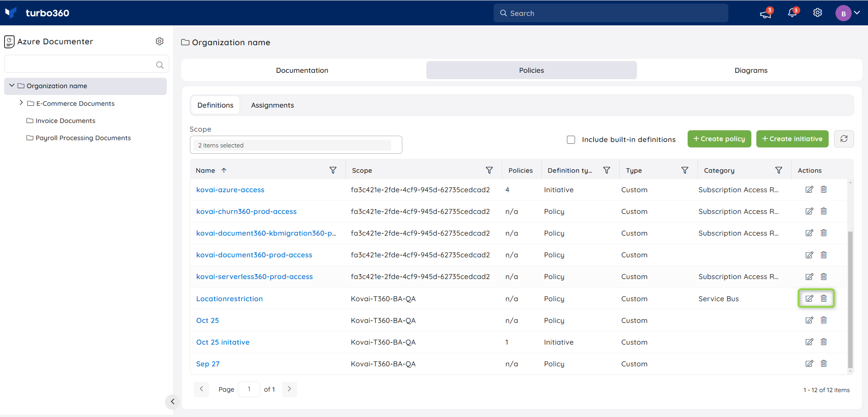Click the turbo360 logo icon
This screenshot has height=417, width=868.
[x=11, y=13]
